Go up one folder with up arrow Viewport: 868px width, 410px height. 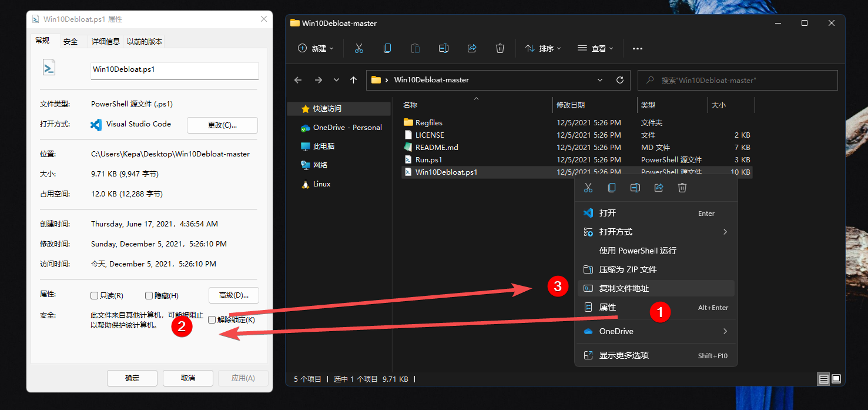click(353, 80)
